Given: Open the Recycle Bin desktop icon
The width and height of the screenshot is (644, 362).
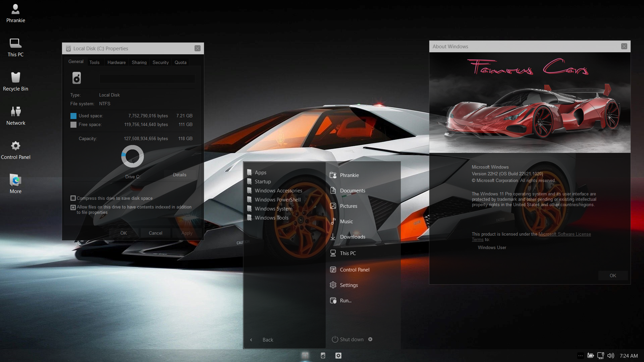Looking at the screenshot, I should pos(15,81).
